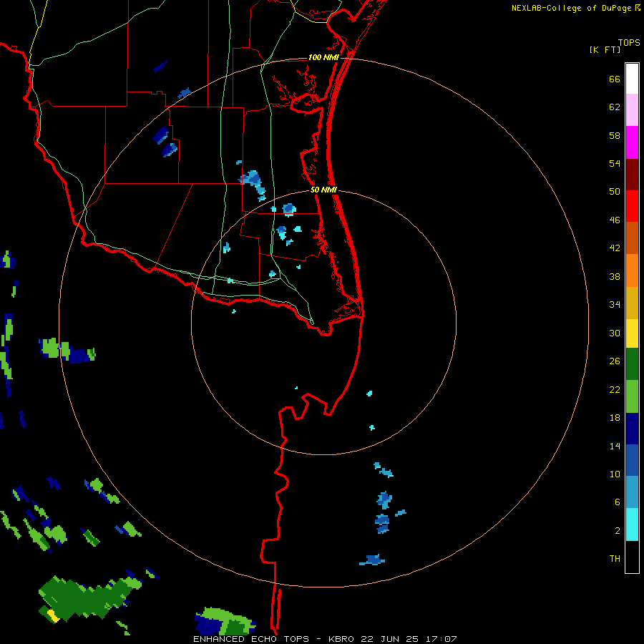Select the TOPS legend title
The height and width of the screenshot is (644, 644).
(629, 43)
